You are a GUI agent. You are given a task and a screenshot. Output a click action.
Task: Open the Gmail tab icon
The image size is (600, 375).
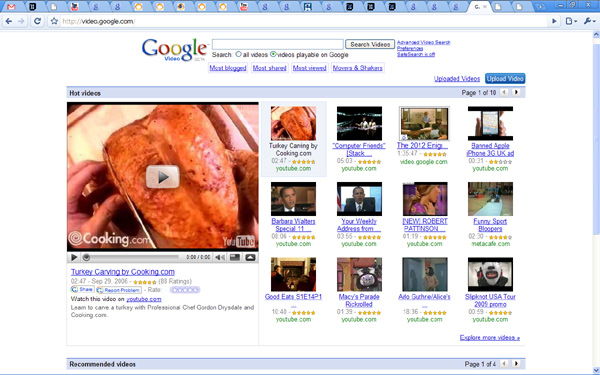point(11,7)
